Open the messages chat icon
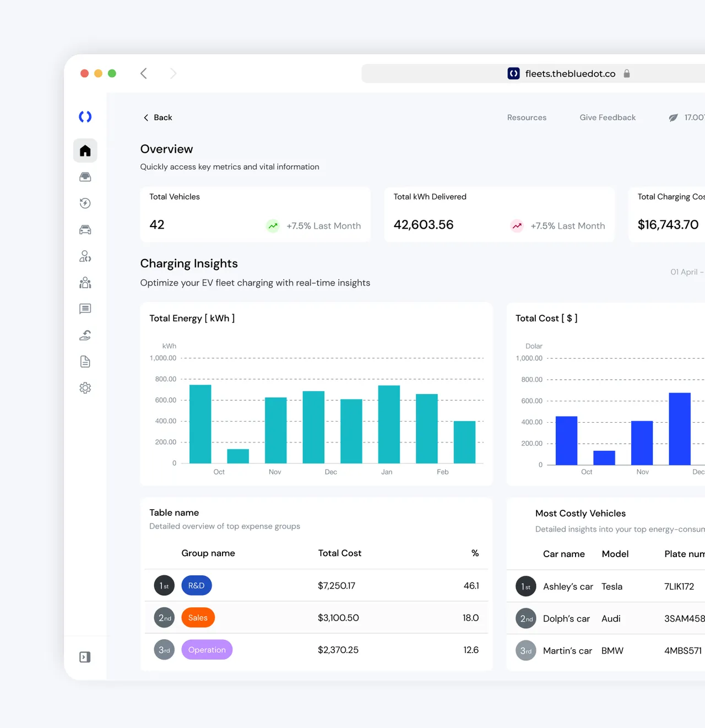The image size is (705, 728). [x=85, y=309]
